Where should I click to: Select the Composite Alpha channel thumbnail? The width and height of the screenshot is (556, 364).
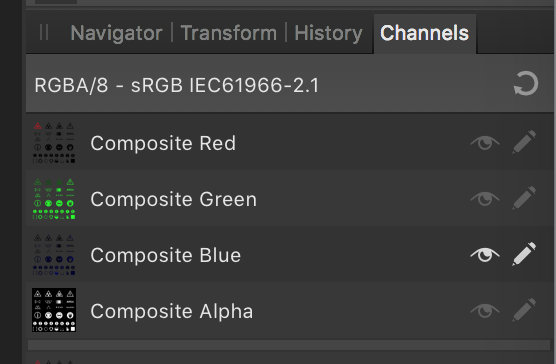(54, 310)
